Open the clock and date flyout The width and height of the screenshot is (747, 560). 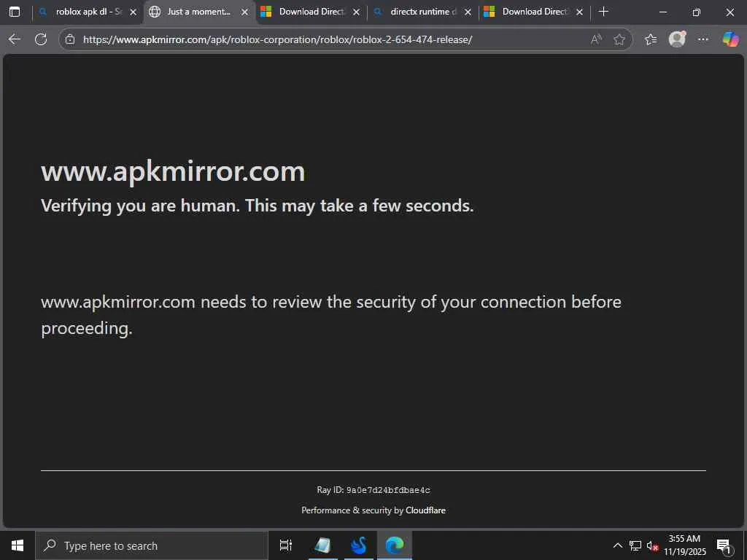click(684, 545)
